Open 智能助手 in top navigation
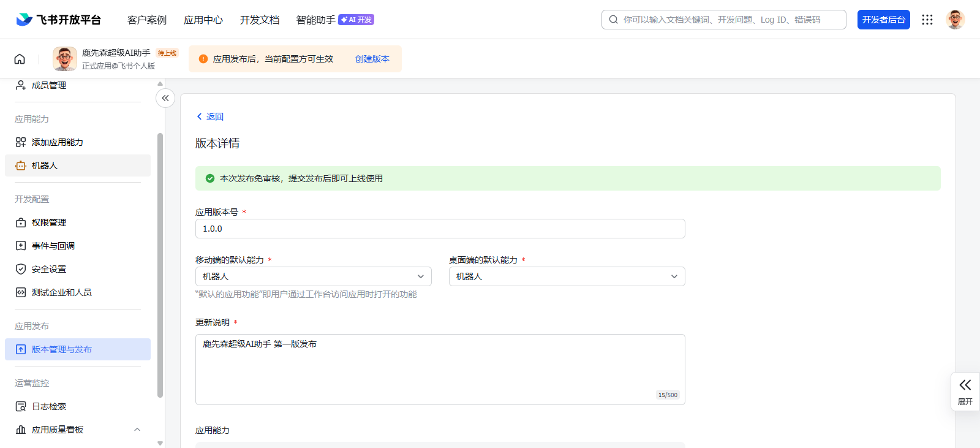 (x=316, y=20)
